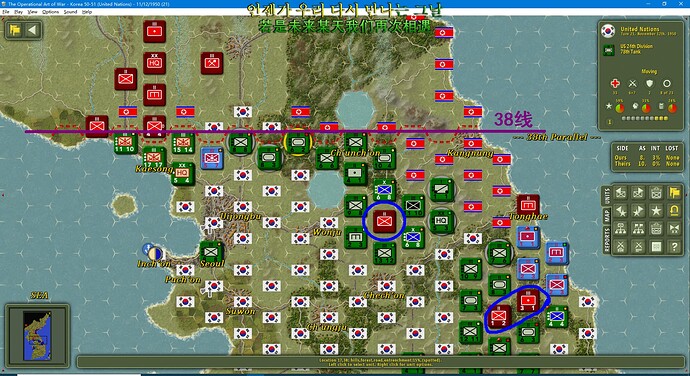
Task: Toggle the circle deployment icon
Action: [x=667, y=83]
